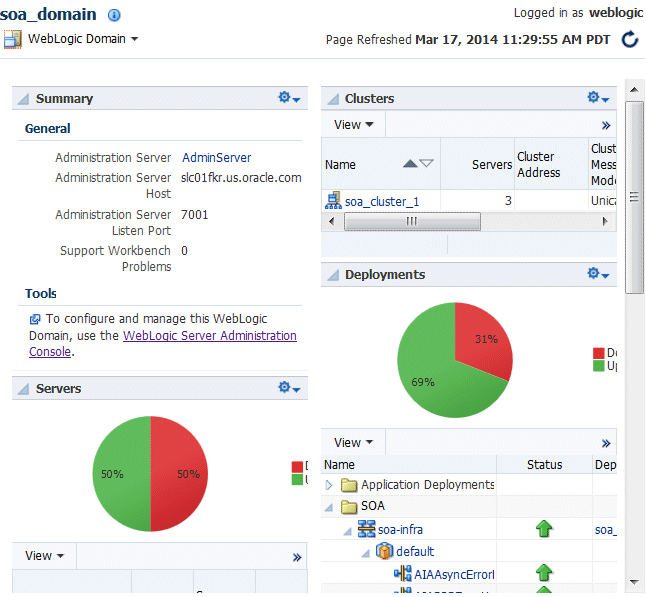Click the weblogic username text
The image size is (646, 597).
(x=616, y=12)
